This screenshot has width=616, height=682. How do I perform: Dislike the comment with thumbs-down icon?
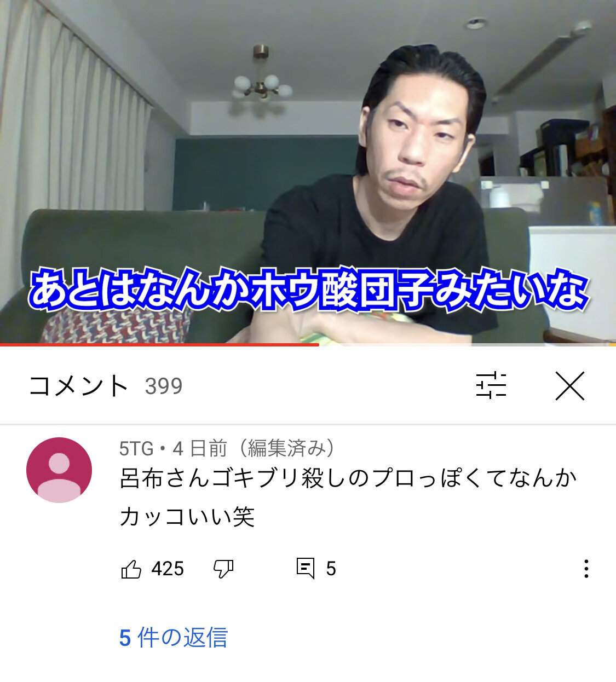click(223, 569)
